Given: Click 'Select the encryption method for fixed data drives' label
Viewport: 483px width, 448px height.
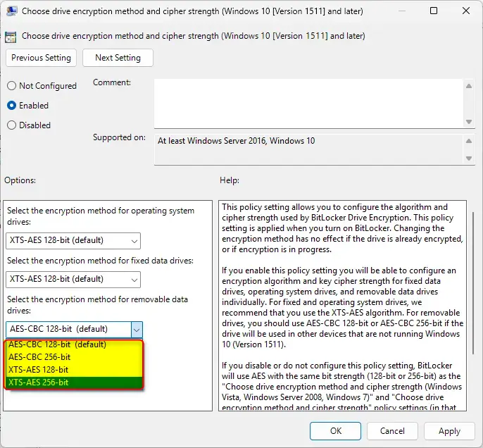Looking at the screenshot, I should (100, 261).
